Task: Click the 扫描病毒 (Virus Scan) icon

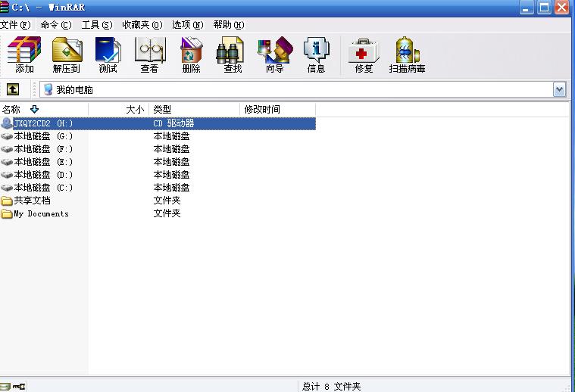Action: tap(408, 50)
